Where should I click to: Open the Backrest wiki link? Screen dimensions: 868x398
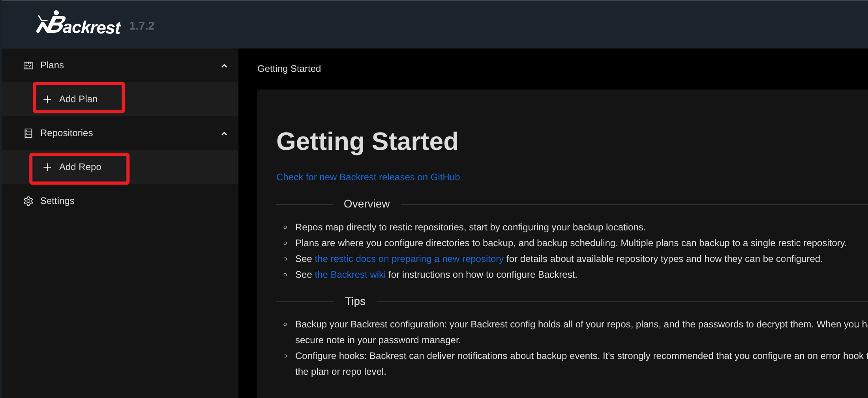coord(350,275)
